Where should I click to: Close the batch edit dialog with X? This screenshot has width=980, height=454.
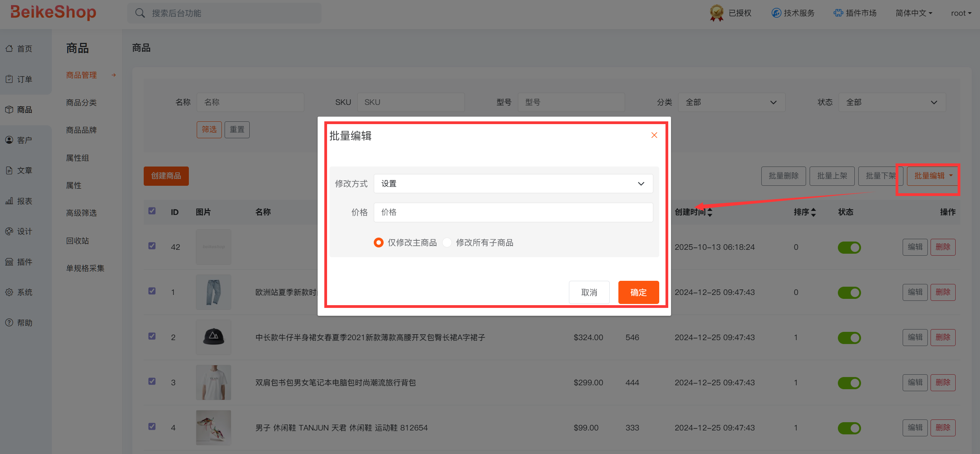[x=654, y=135]
